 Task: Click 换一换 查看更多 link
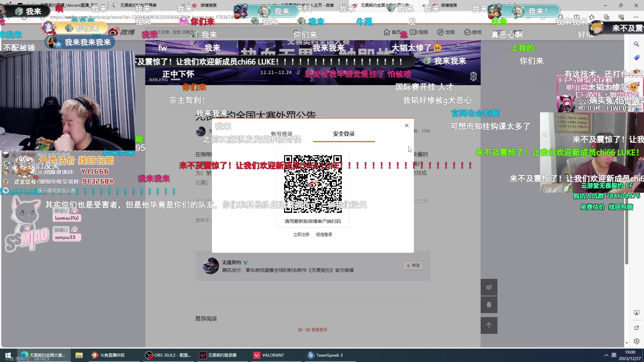[x=313, y=330]
